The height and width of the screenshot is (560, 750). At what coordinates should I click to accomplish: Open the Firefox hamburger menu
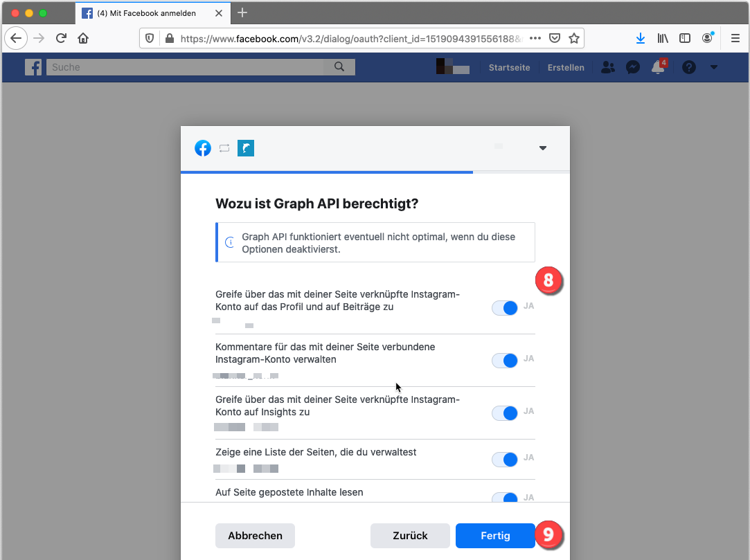[x=735, y=38]
